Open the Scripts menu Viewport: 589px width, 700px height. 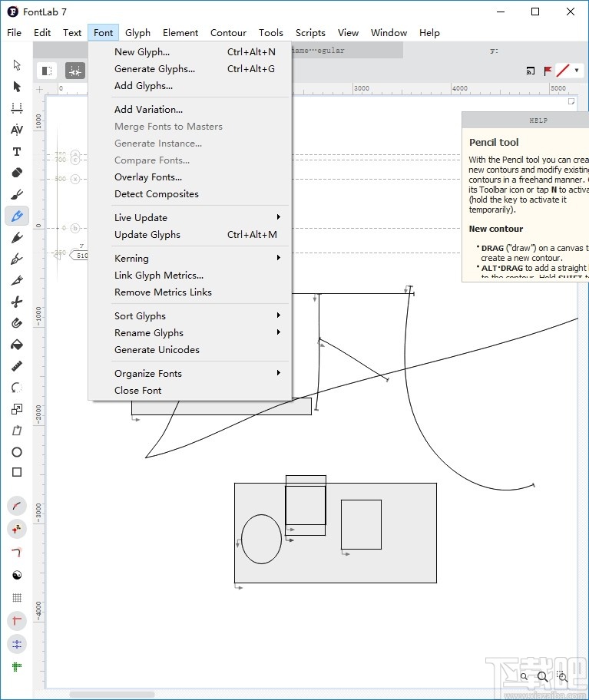coord(310,32)
